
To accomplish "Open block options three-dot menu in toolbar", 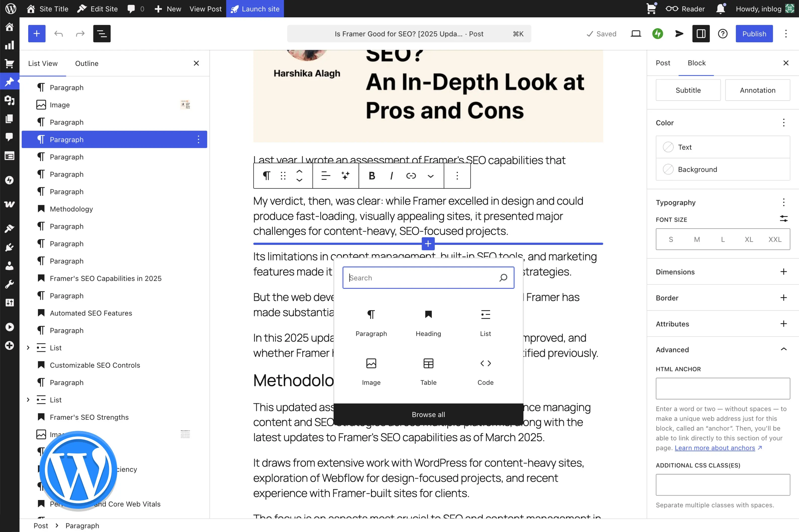I will pos(457,175).
